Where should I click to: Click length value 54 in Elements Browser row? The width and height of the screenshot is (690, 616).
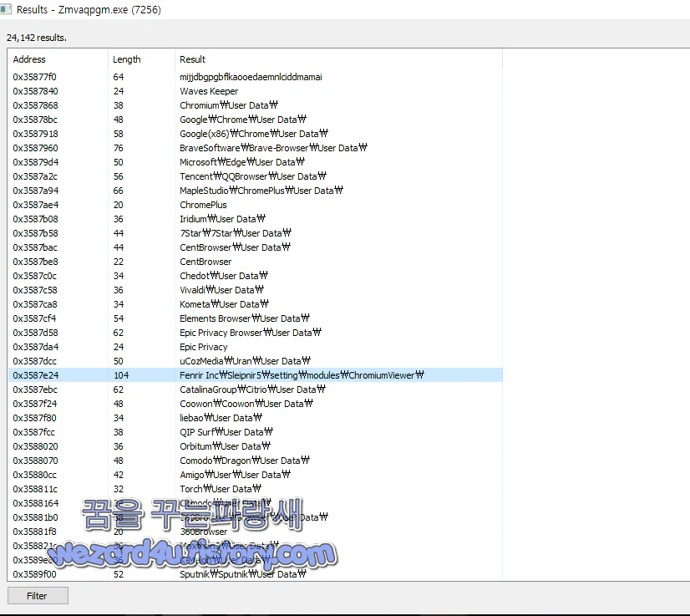tap(119, 318)
